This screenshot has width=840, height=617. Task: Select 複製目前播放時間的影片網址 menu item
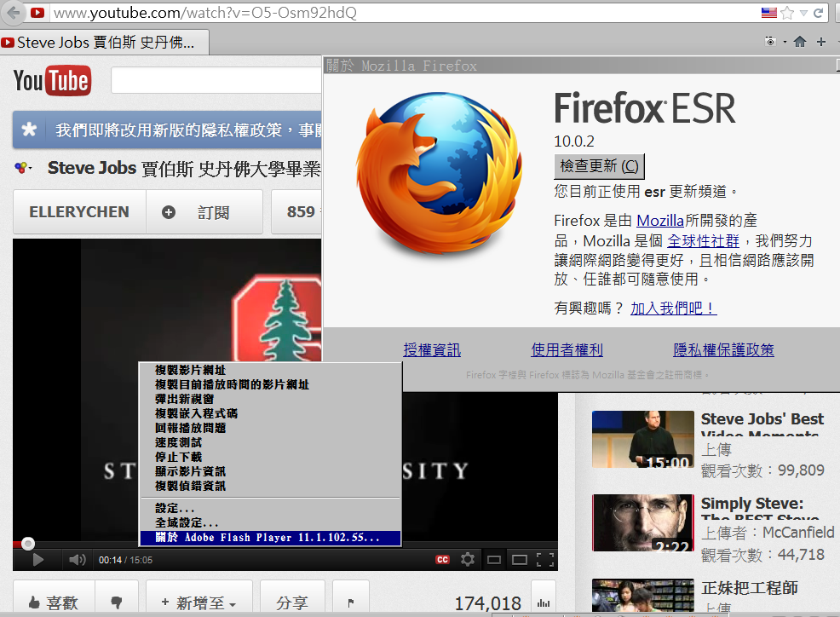270,384
